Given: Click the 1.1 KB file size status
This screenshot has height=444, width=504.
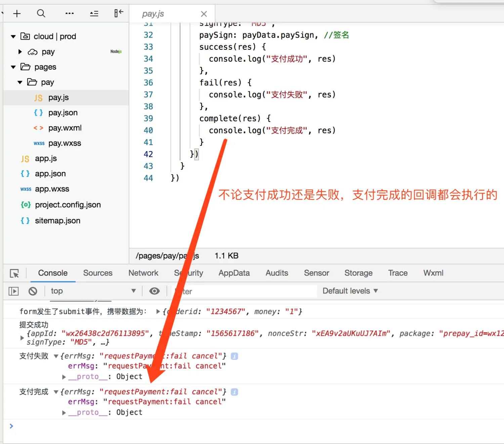Looking at the screenshot, I should click(x=226, y=256).
